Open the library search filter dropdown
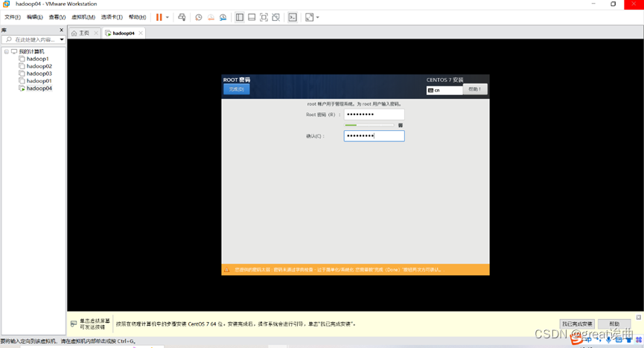644x348 pixels. point(62,39)
